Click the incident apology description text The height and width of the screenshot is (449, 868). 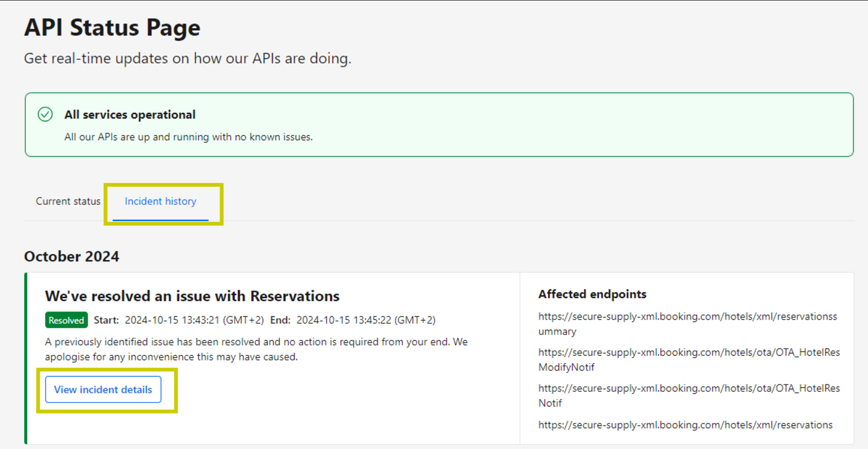coord(256,349)
